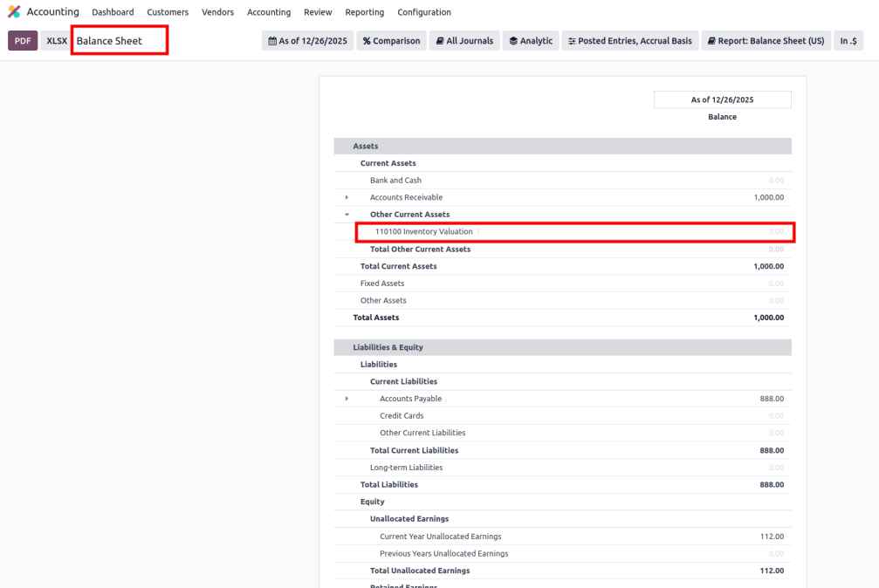This screenshot has width=879, height=588.
Task: Click the Balance Sheet title field
Action: click(x=119, y=41)
